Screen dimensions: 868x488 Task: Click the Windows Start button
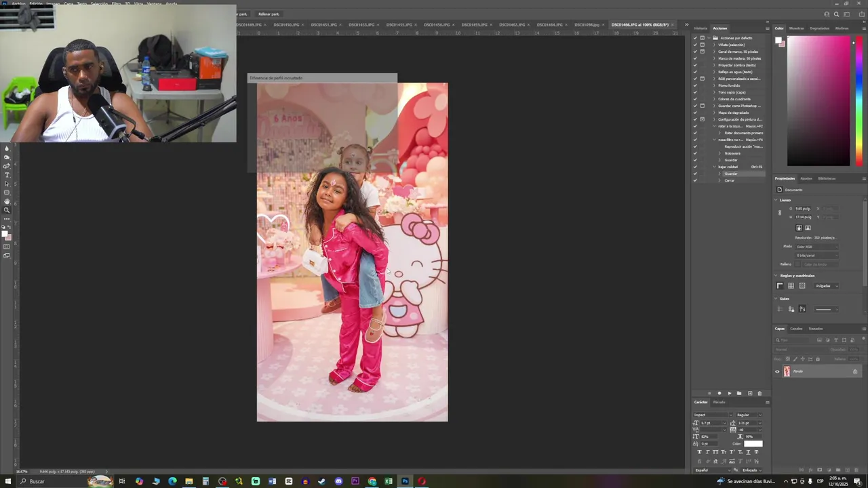pos(8,481)
